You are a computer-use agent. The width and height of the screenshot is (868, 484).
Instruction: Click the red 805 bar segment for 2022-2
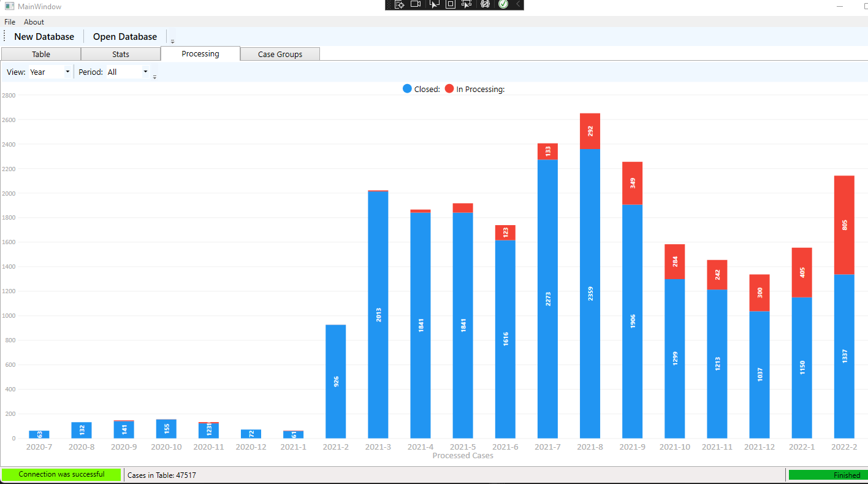(844, 225)
